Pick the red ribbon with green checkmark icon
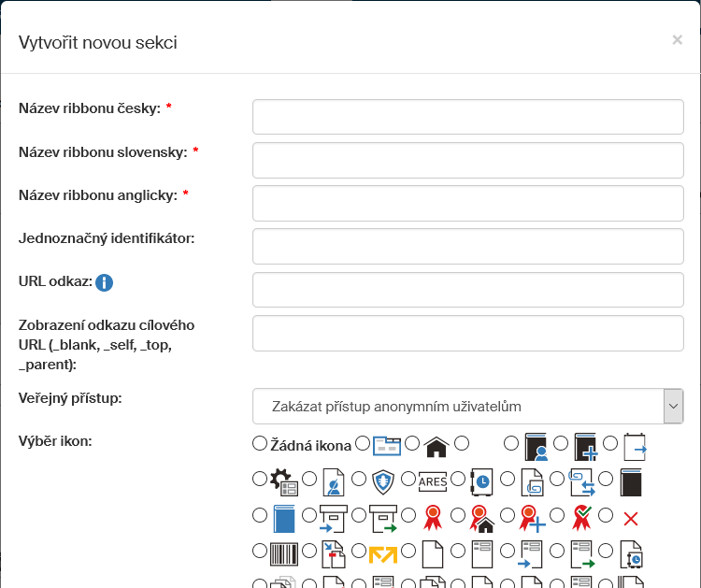Viewport: 701px width, 588px height. [581, 516]
